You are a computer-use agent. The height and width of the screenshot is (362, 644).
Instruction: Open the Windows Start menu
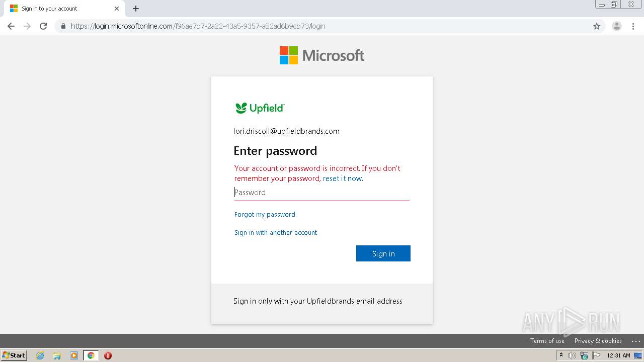tap(14, 355)
